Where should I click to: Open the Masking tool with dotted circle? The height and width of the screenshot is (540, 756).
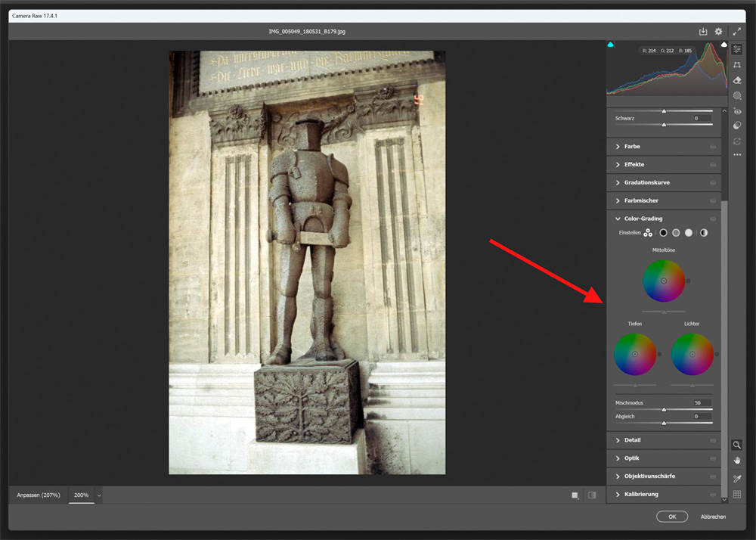click(x=736, y=95)
